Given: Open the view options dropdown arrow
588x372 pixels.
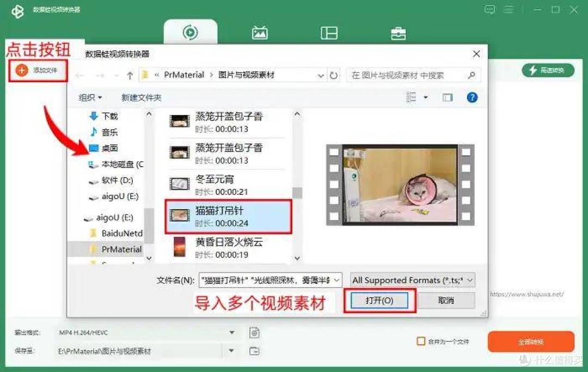Looking at the screenshot, I should [426, 97].
